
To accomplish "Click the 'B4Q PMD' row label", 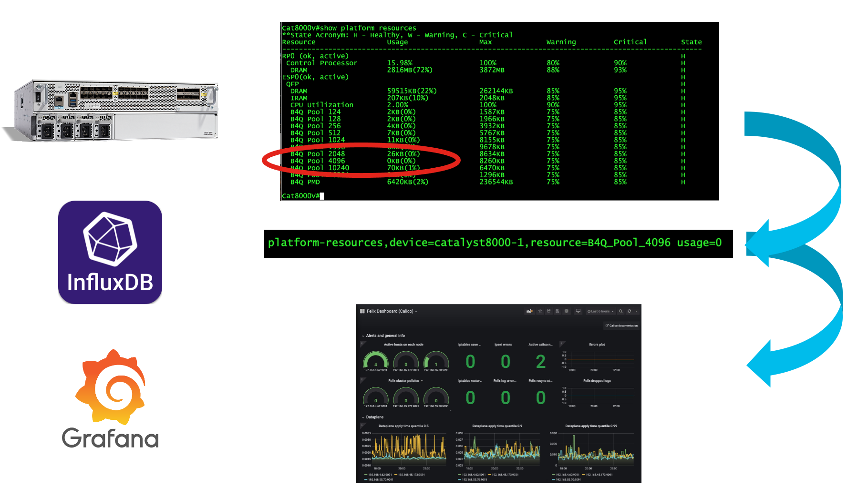I will 305,182.
